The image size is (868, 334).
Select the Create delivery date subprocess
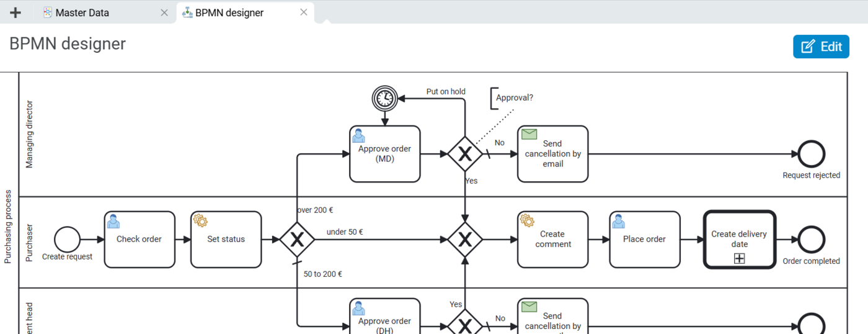(x=739, y=239)
